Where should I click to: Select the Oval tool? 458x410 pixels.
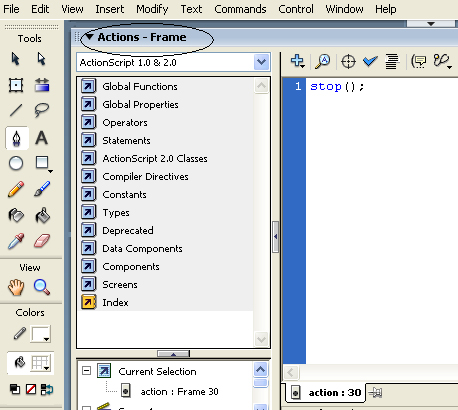click(16, 164)
